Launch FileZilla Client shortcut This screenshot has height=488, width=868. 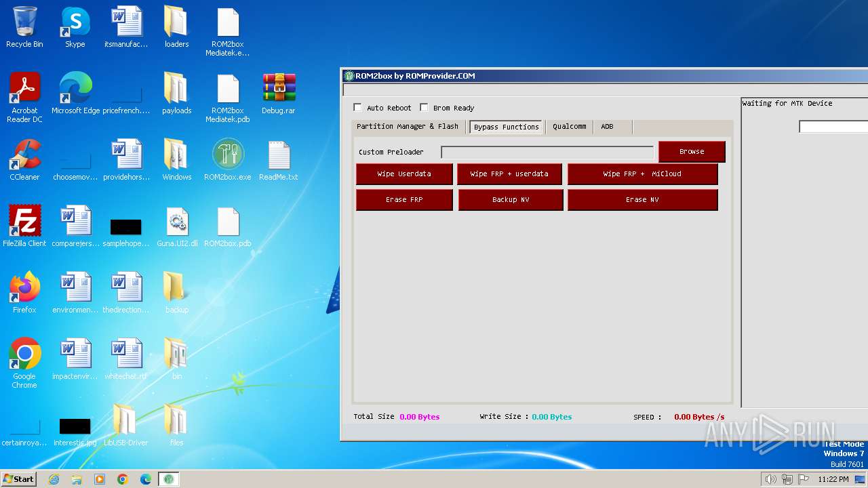tap(24, 226)
